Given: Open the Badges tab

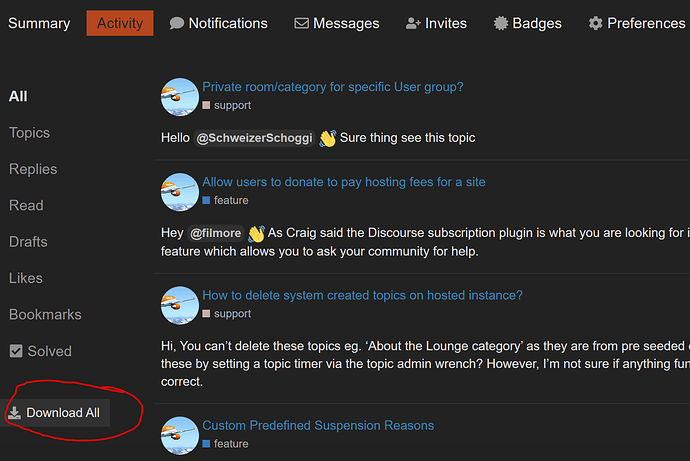Looking at the screenshot, I should (x=528, y=23).
